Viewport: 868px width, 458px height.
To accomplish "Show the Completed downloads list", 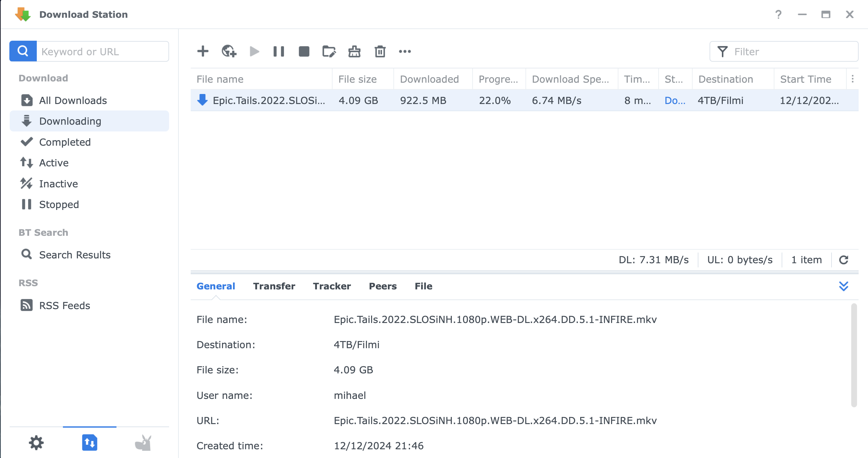I will pos(65,142).
